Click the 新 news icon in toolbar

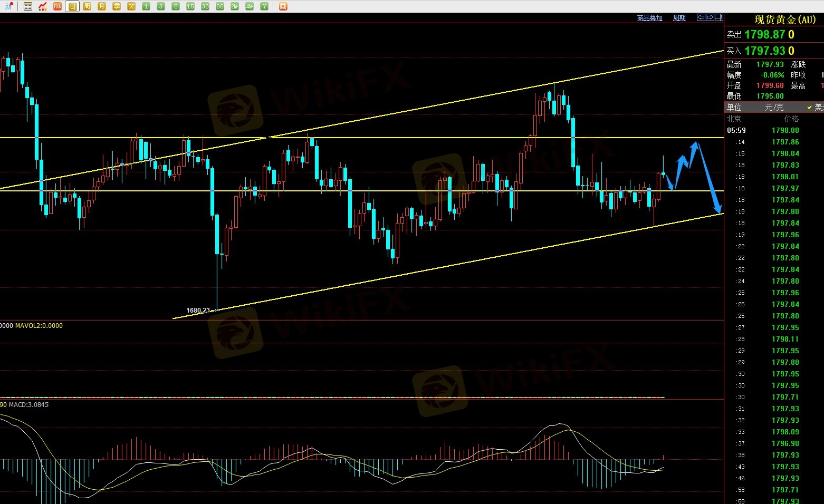coord(8,6)
